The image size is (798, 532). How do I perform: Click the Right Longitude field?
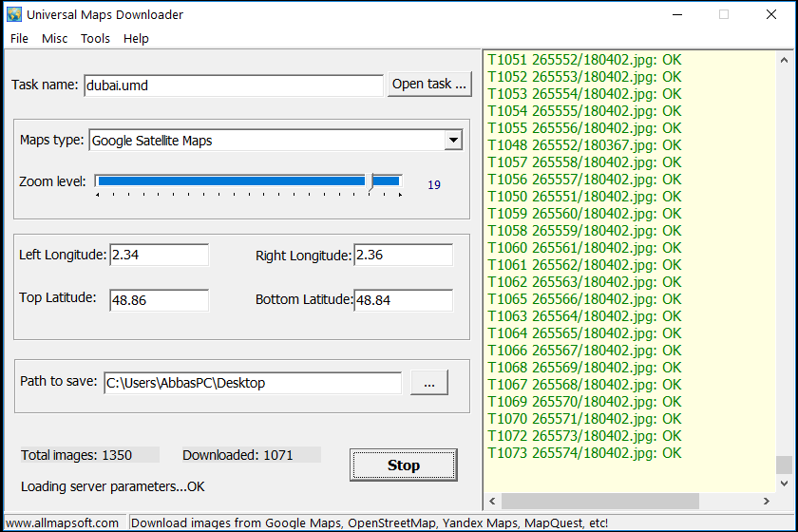point(403,255)
